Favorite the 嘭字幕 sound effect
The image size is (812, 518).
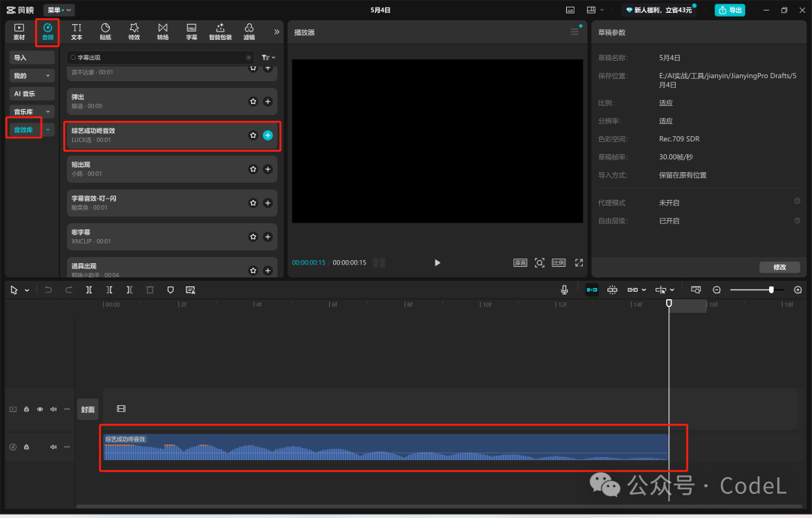(x=253, y=237)
